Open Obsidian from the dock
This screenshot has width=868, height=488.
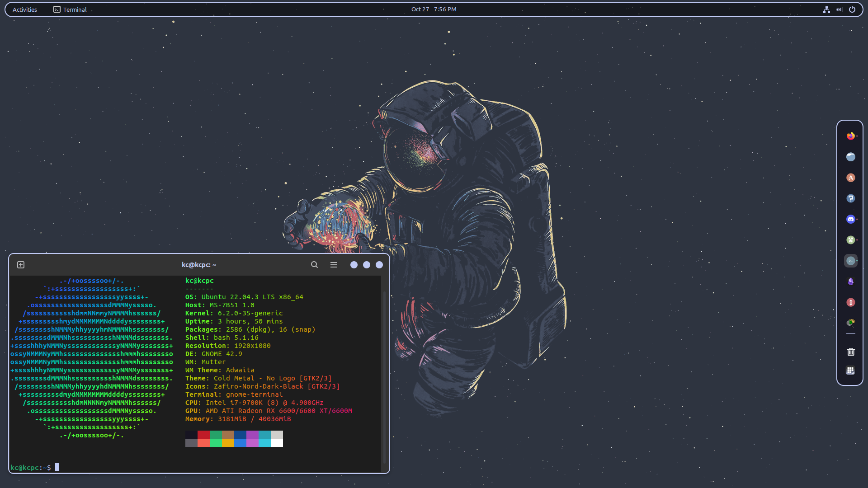point(850,282)
